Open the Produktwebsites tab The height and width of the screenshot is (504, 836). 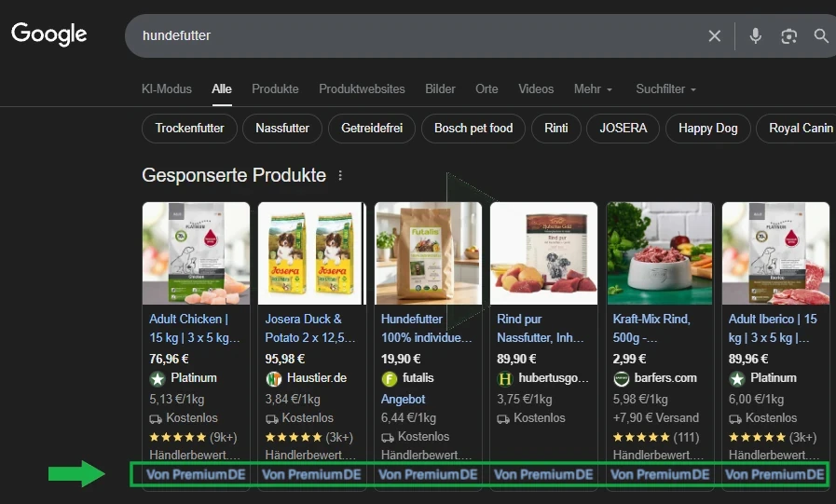click(362, 89)
